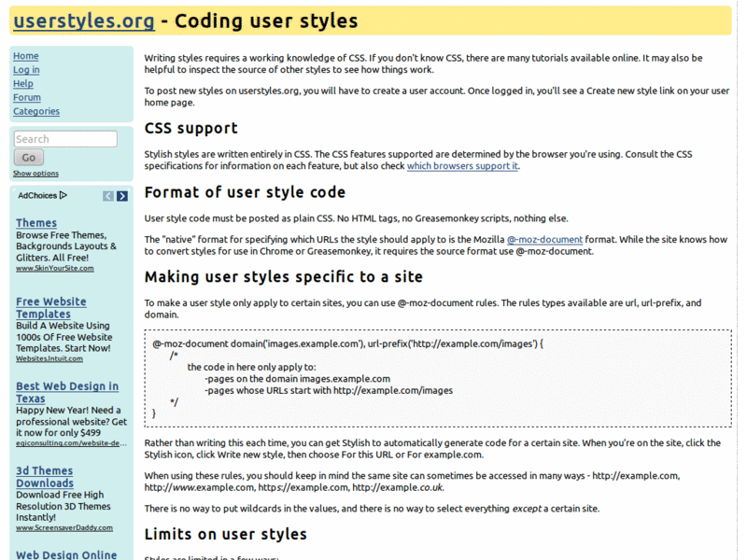Follow the 'which browsers support it' link
Viewport: 747px width, 560px height.
pyautogui.click(x=462, y=166)
